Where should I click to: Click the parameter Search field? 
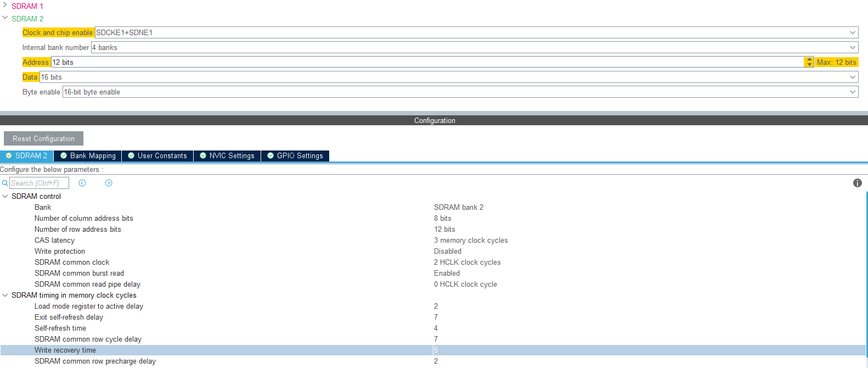point(39,183)
